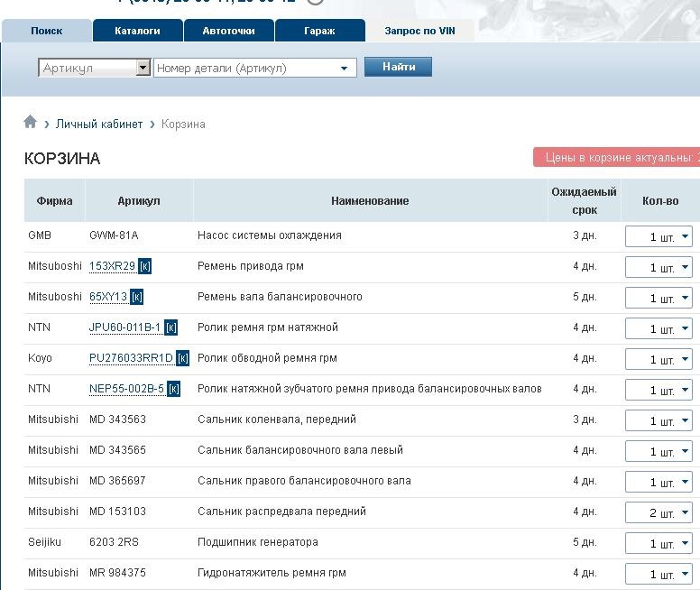Expand the Артикул search type dropdown

click(94, 68)
